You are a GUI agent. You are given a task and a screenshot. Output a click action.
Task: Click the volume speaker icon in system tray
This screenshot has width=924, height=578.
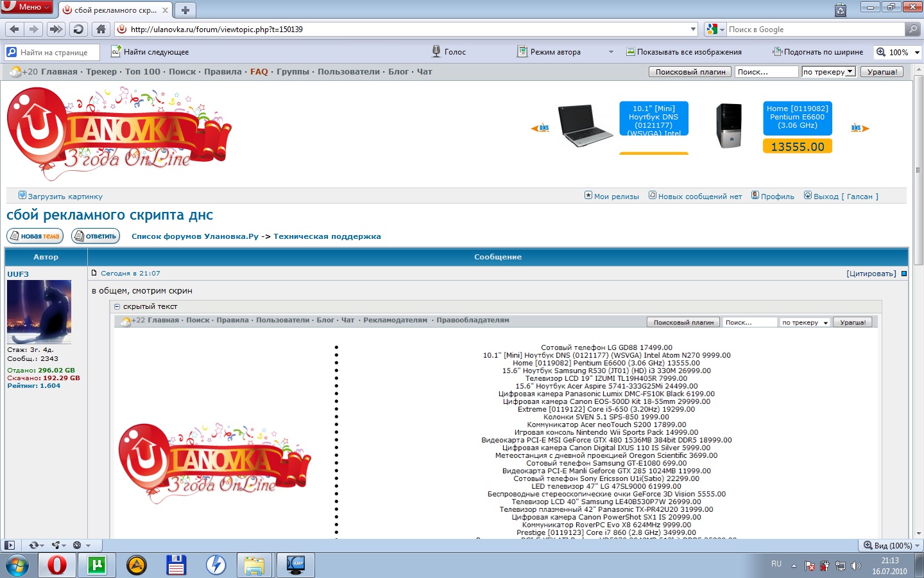point(856,566)
